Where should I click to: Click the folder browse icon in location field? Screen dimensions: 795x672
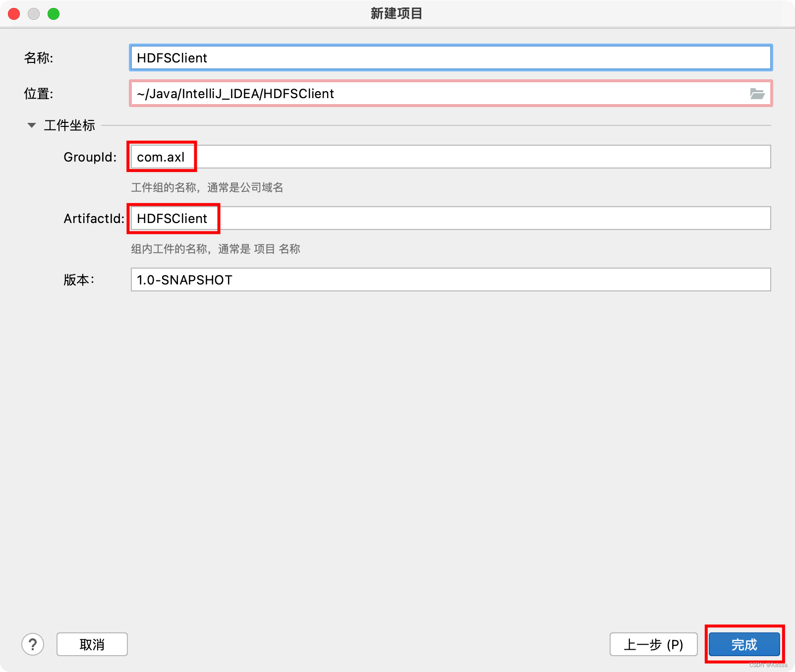click(x=757, y=94)
